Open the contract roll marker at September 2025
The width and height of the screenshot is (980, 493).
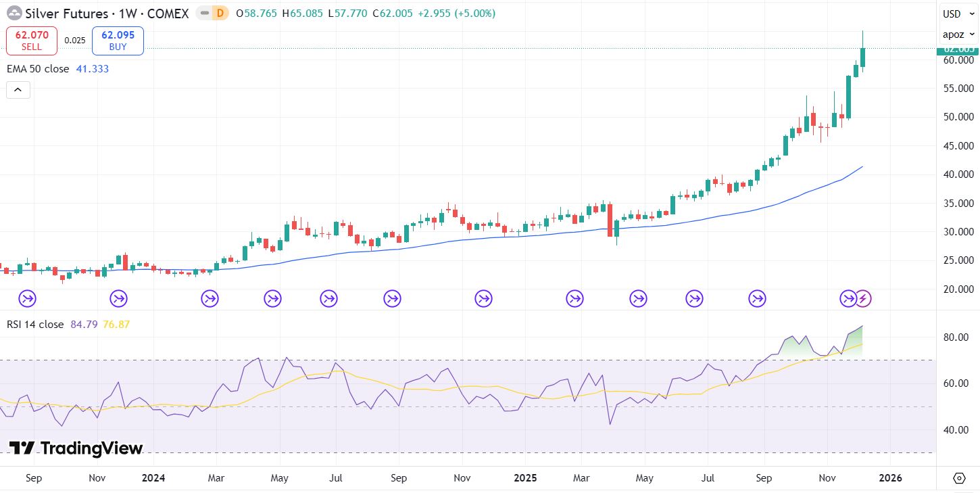758,298
